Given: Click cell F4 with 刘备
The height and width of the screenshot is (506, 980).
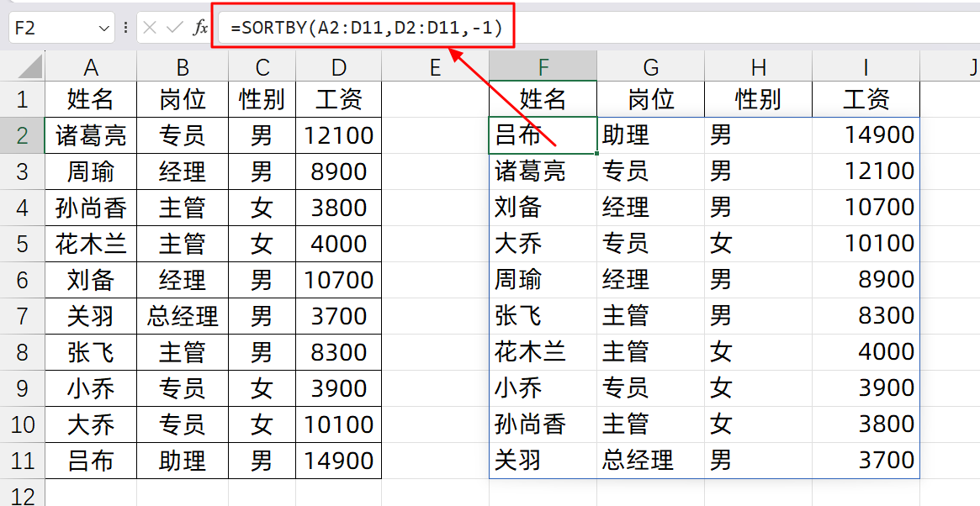Looking at the screenshot, I should pos(543,208).
